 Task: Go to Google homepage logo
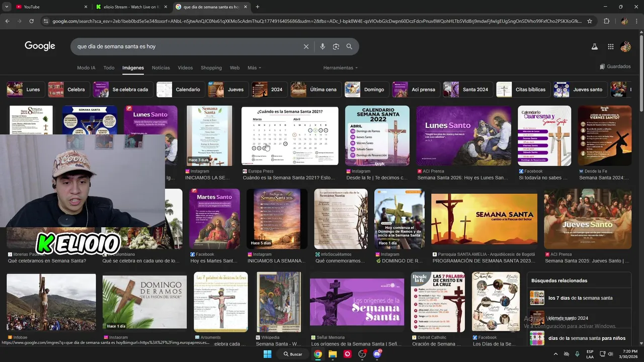coord(40,46)
